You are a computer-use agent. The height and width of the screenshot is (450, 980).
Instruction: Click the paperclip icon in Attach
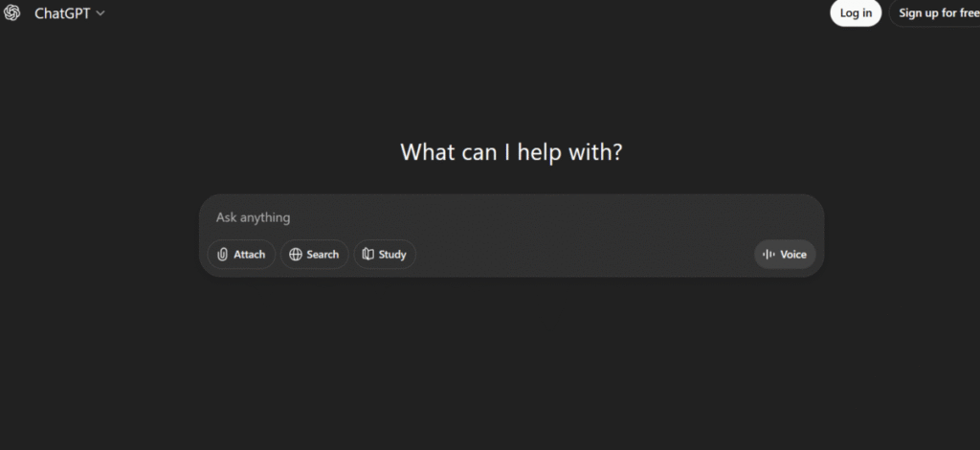click(x=222, y=255)
